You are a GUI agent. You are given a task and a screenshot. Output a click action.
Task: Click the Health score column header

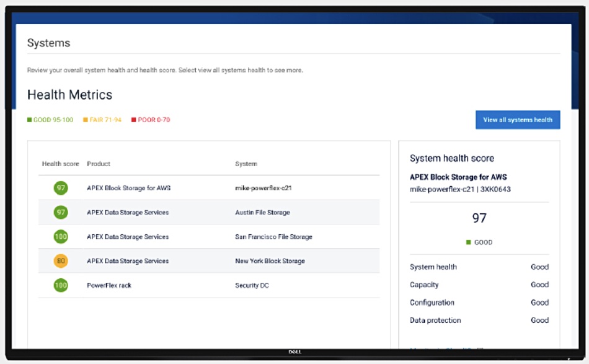coord(61,164)
